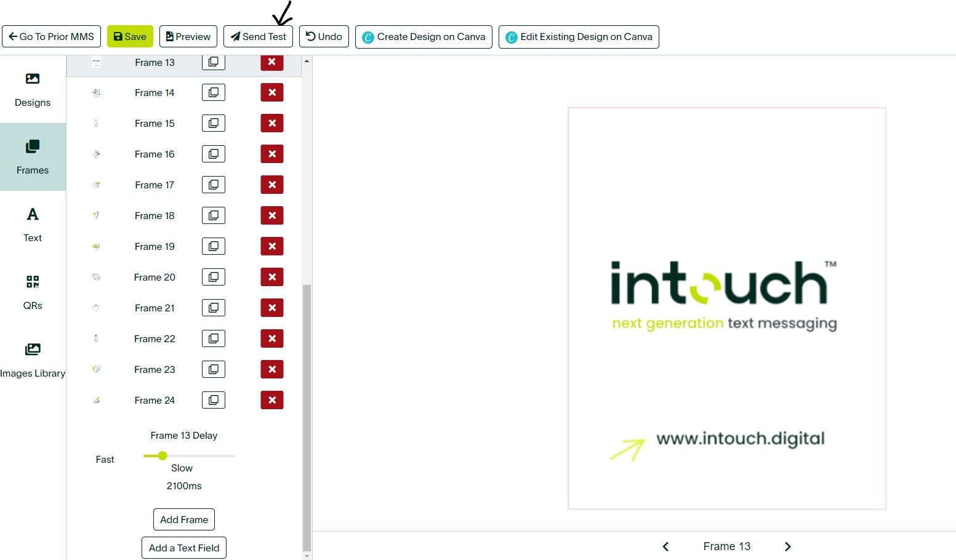Delete Frame 22 with red X

272,338
